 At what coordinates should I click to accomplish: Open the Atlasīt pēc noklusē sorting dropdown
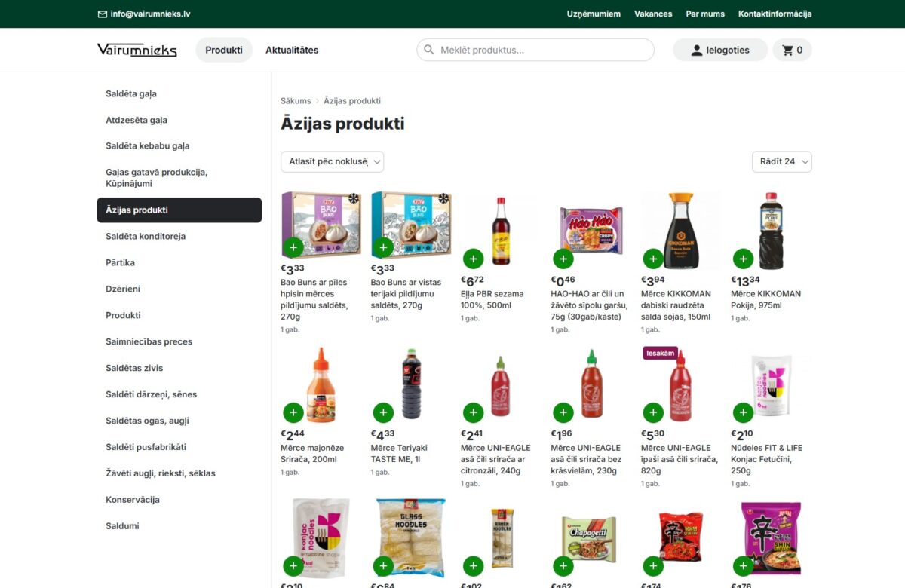point(332,161)
